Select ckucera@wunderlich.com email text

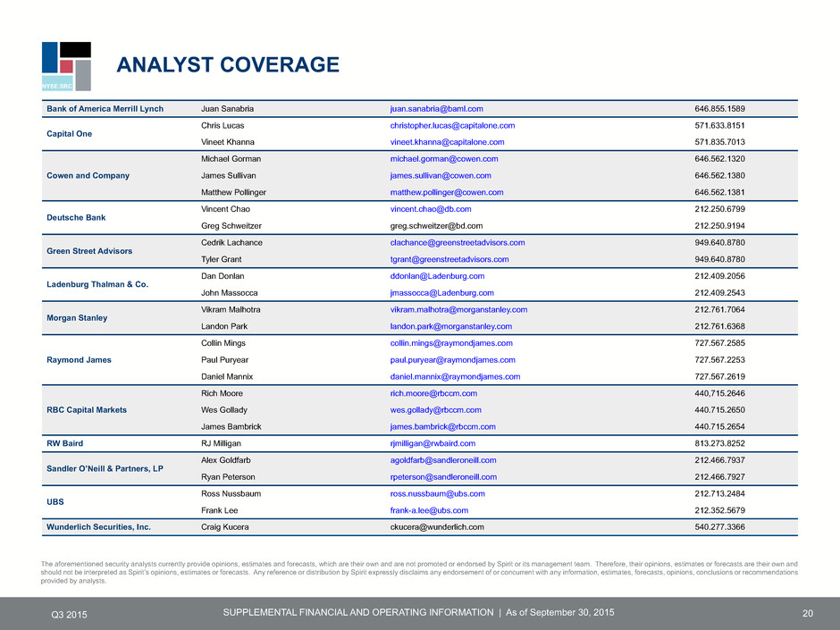click(x=437, y=527)
